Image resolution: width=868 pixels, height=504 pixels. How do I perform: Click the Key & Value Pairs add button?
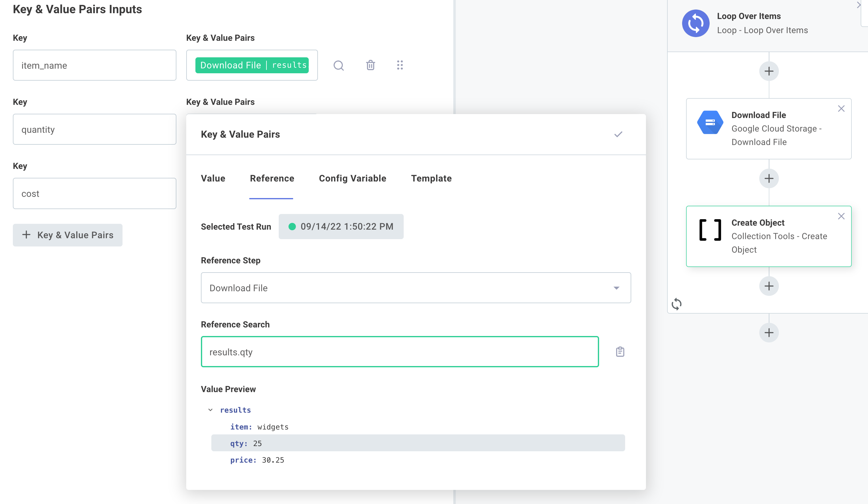(x=67, y=235)
